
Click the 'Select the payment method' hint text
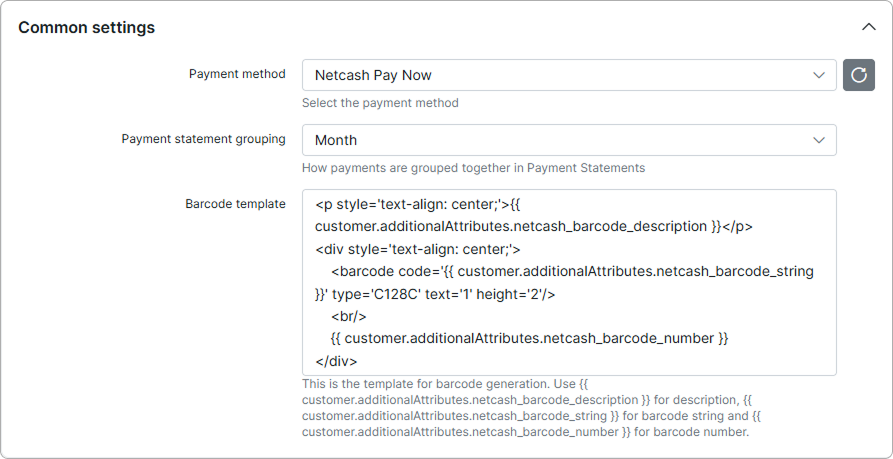click(380, 103)
